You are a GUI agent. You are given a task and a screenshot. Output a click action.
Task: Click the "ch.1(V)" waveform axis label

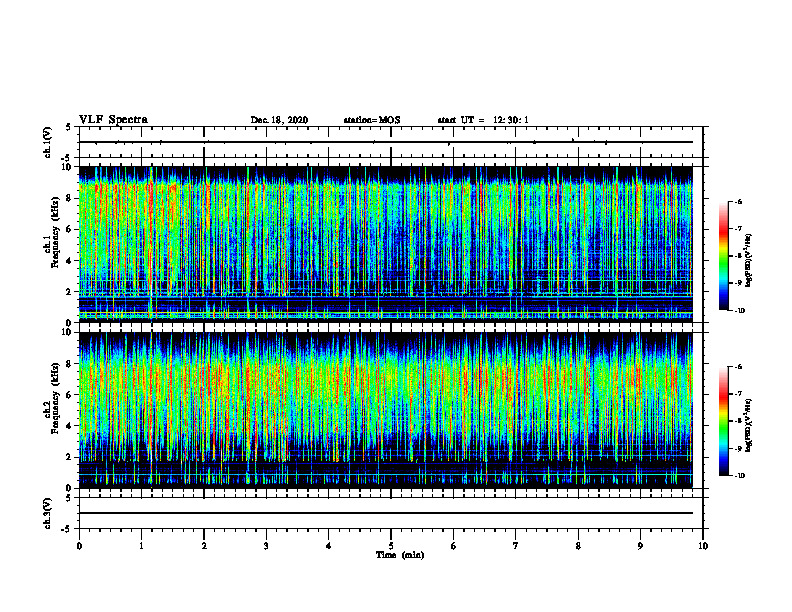[48, 142]
